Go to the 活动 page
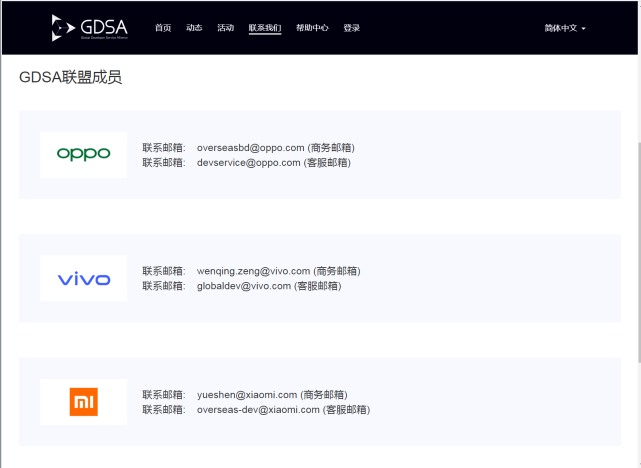This screenshot has height=468, width=641. click(225, 28)
